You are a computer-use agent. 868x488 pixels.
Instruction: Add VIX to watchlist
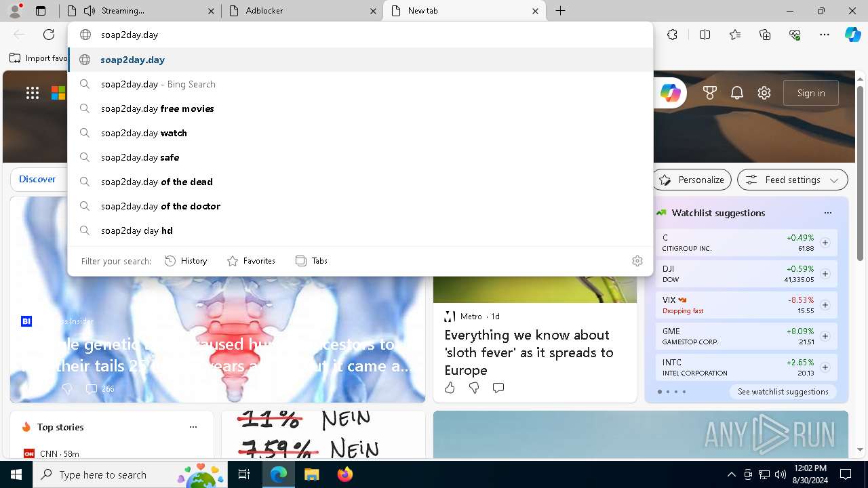(825, 305)
